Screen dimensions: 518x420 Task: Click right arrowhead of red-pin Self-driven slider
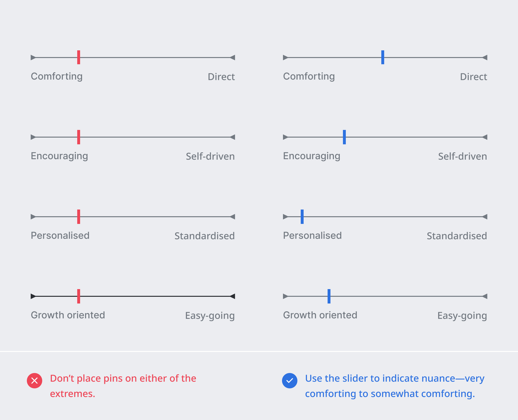coord(232,137)
